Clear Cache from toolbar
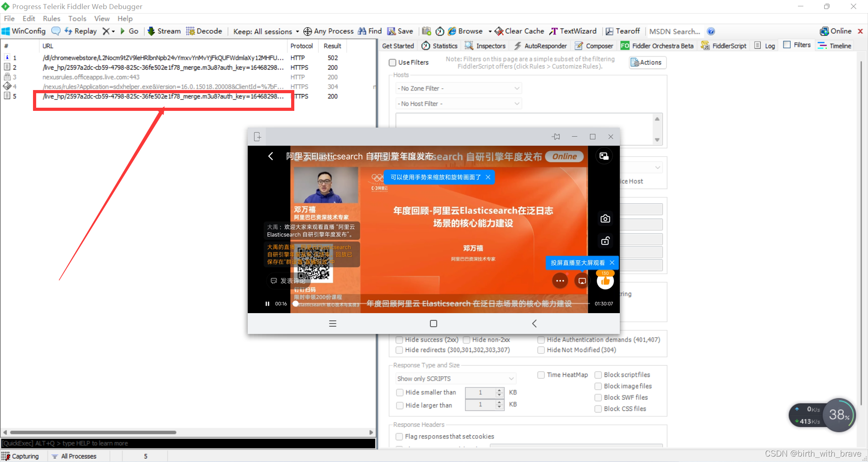The image size is (868, 462). pos(519,31)
